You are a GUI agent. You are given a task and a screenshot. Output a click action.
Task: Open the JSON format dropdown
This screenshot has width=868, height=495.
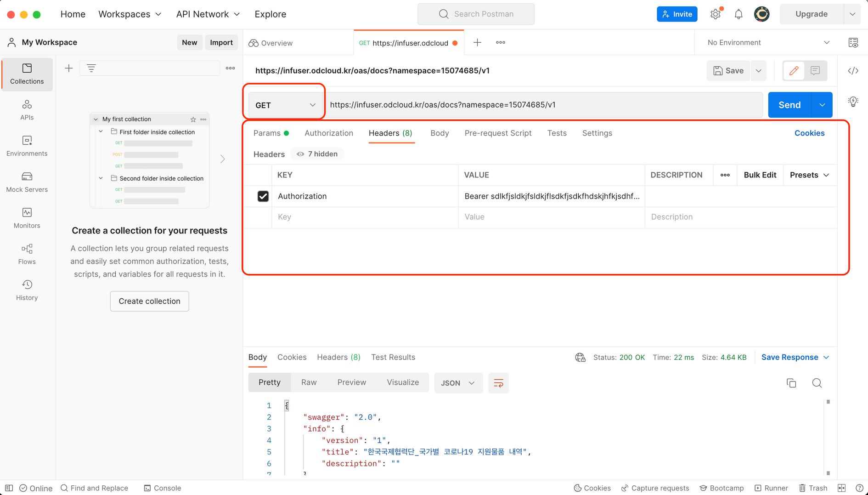(x=458, y=383)
